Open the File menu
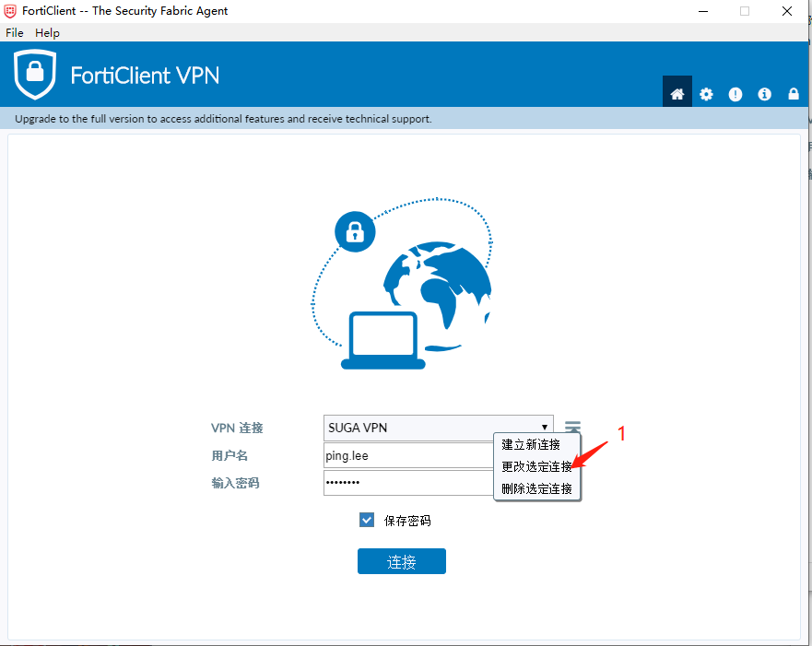This screenshot has height=646, width=812. [15, 32]
